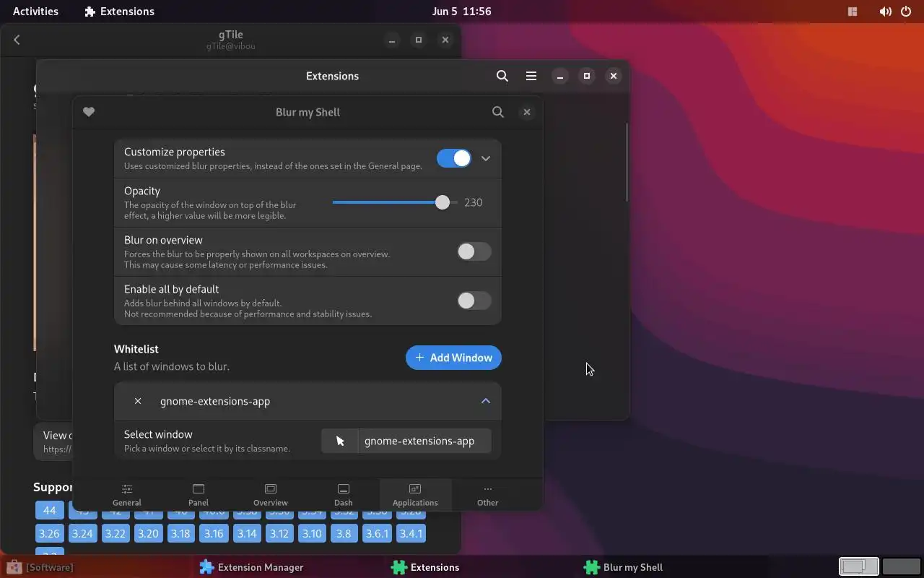Click the opacity value 230

coord(474,202)
